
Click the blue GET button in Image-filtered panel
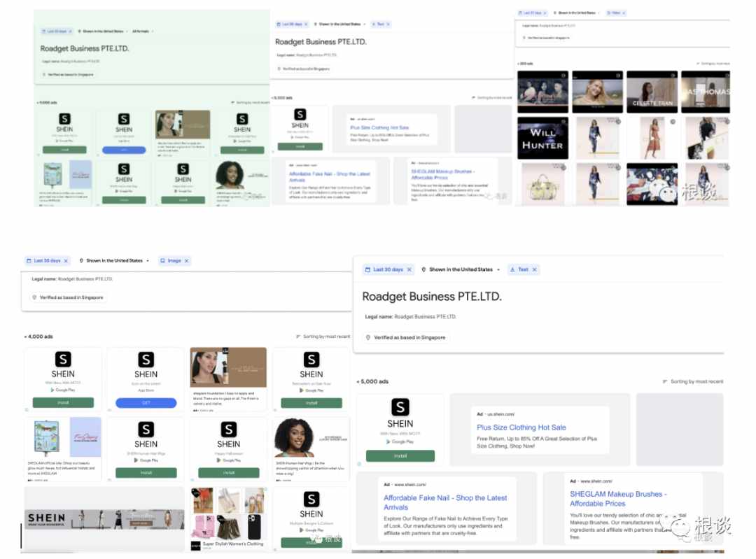(146, 403)
